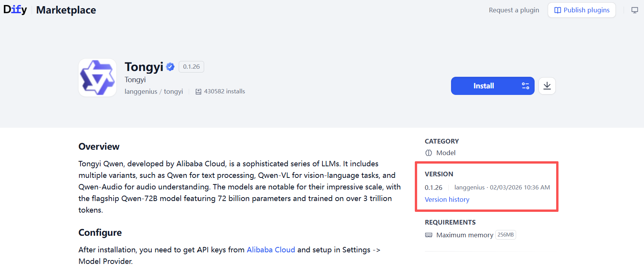Image resolution: width=644 pixels, height=267 pixels.
Task: Click the book icon in Publish plugins
Action: coord(557,10)
